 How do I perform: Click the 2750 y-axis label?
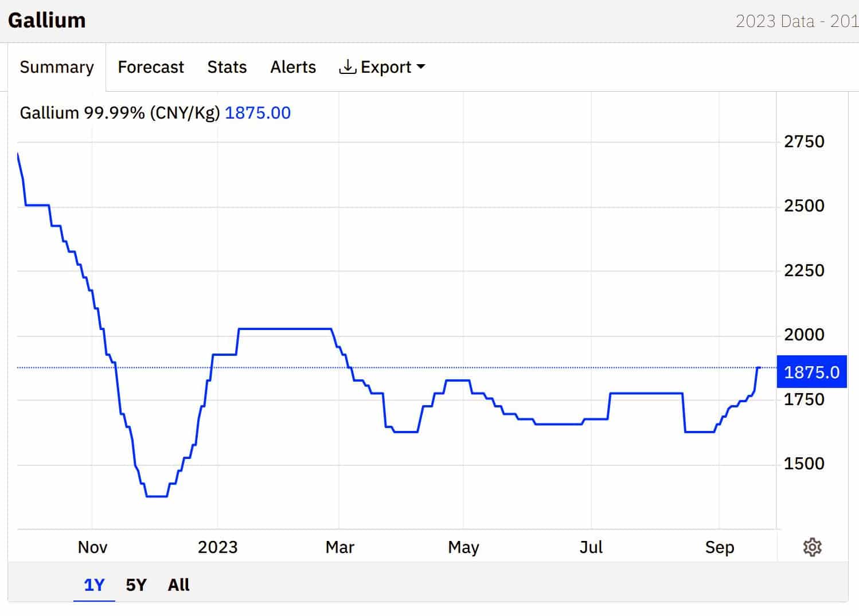[804, 141]
